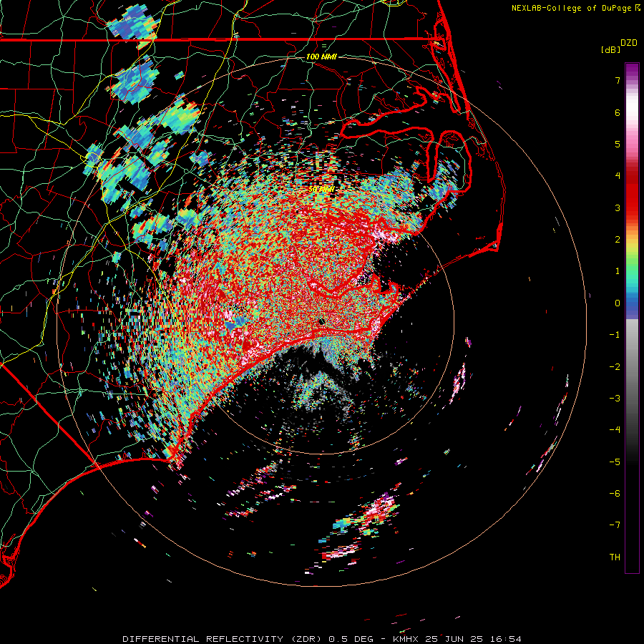This screenshot has width=644, height=644.
Task: Click the 0.5 DEG elevation text
Action: (351, 639)
